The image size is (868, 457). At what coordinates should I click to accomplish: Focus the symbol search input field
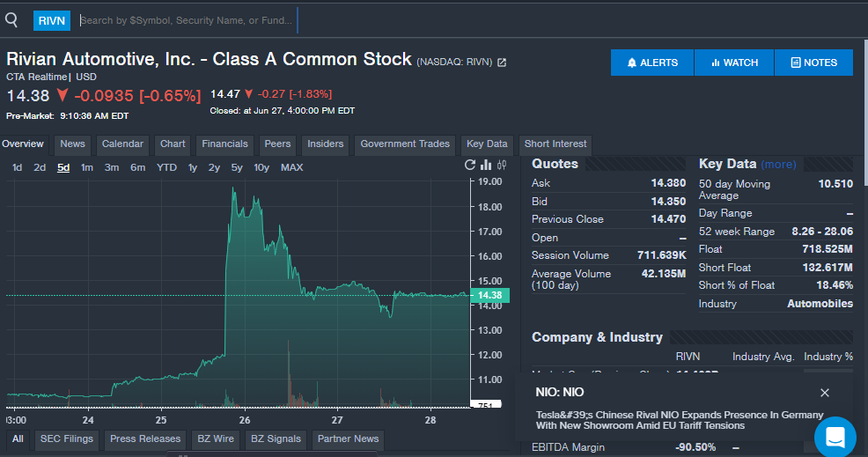188,20
